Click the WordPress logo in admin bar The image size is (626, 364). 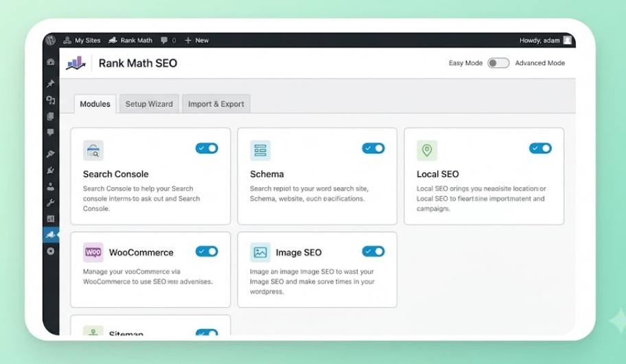tap(50, 40)
